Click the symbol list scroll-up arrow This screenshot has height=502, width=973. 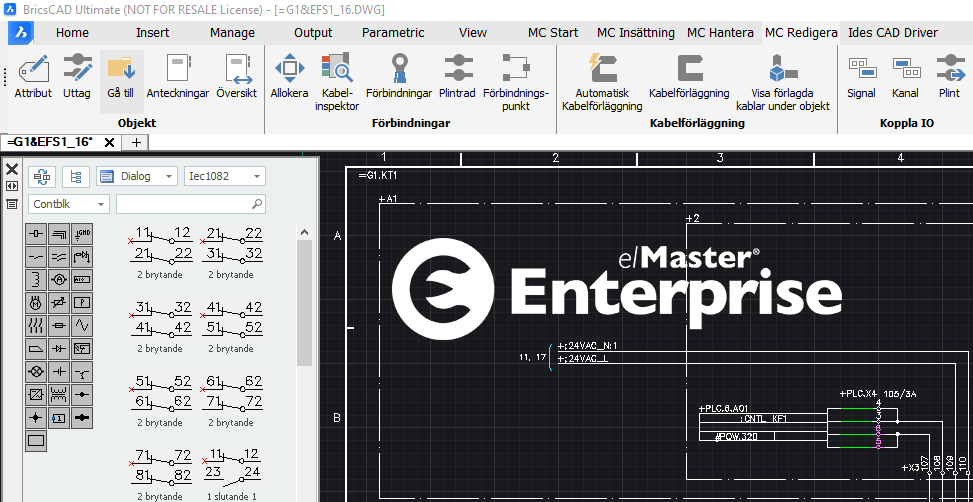click(x=304, y=232)
